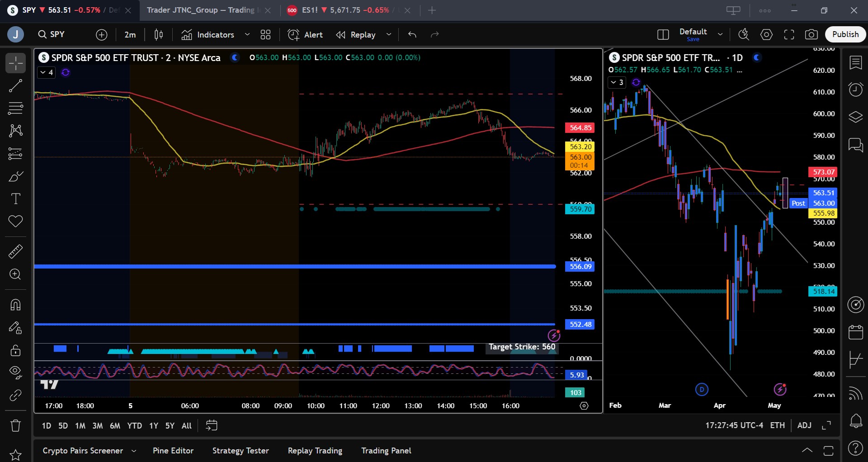This screenshot has width=868, height=462.
Task: Take a chart snapshot with camera icon
Action: point(811,35)
